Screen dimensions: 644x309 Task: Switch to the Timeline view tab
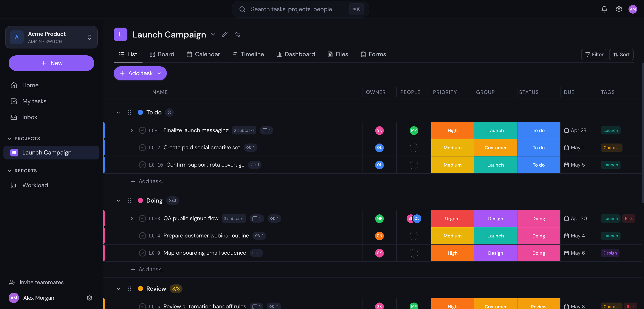coord(248,54)
